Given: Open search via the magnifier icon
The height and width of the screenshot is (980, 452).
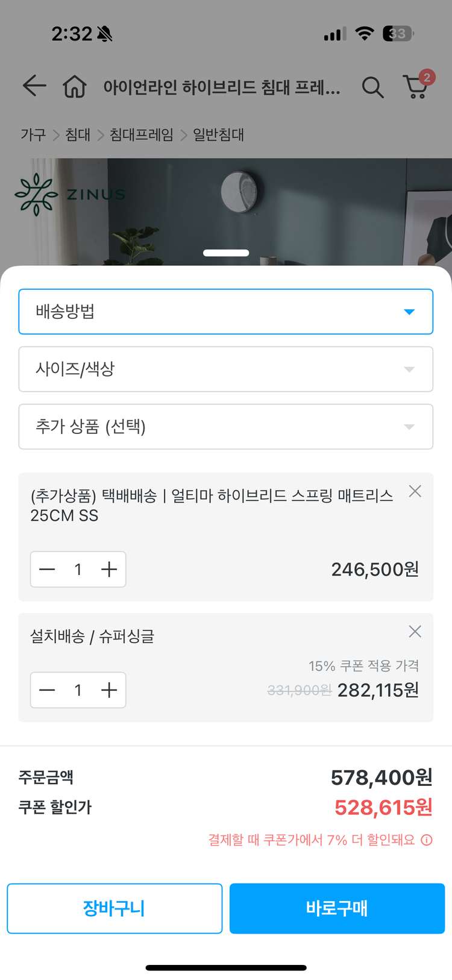Looking at the screenshot, I should tap(373, 87).
